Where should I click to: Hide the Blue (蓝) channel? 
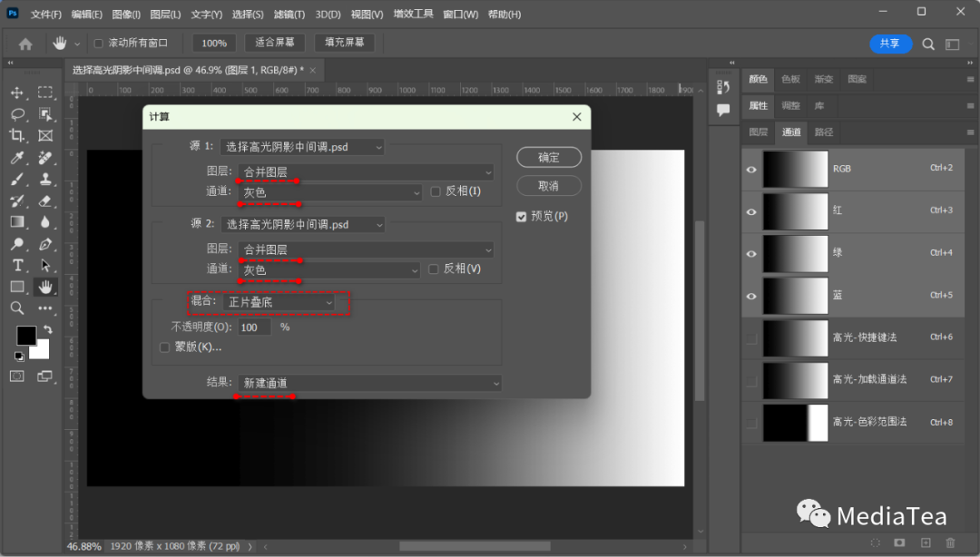[x=751, y=297]
